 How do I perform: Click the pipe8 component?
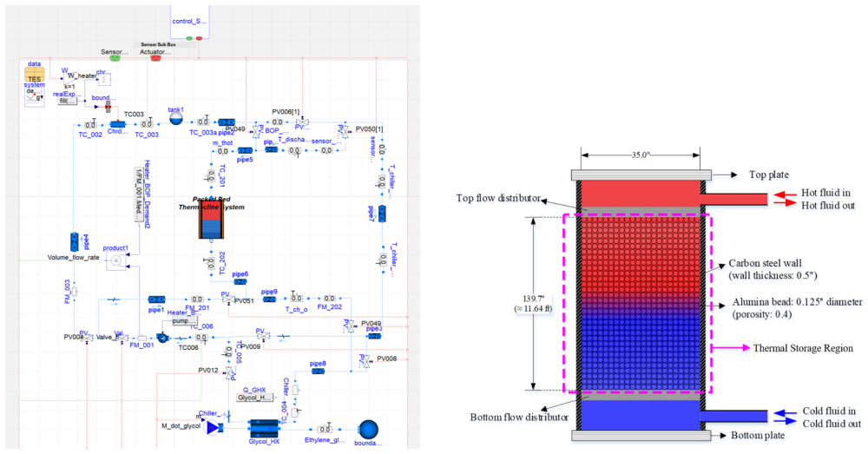[318, 371]
